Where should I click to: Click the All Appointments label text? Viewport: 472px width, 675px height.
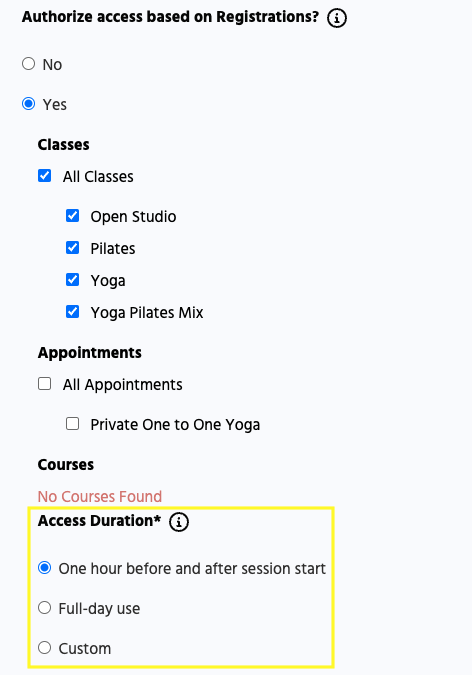(123, 385)
